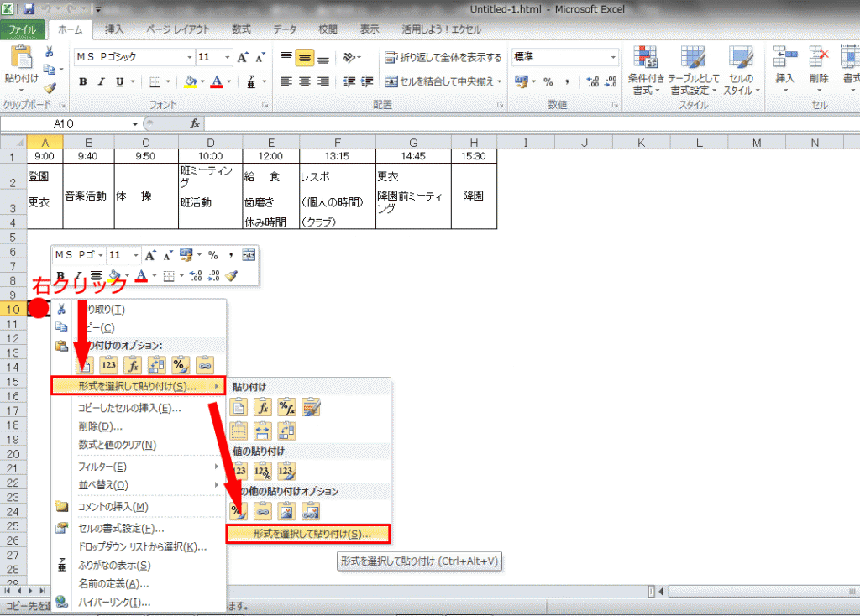Expand the number format dropdown showing 標準
The image size is (860, 616).
coord(614,58)
